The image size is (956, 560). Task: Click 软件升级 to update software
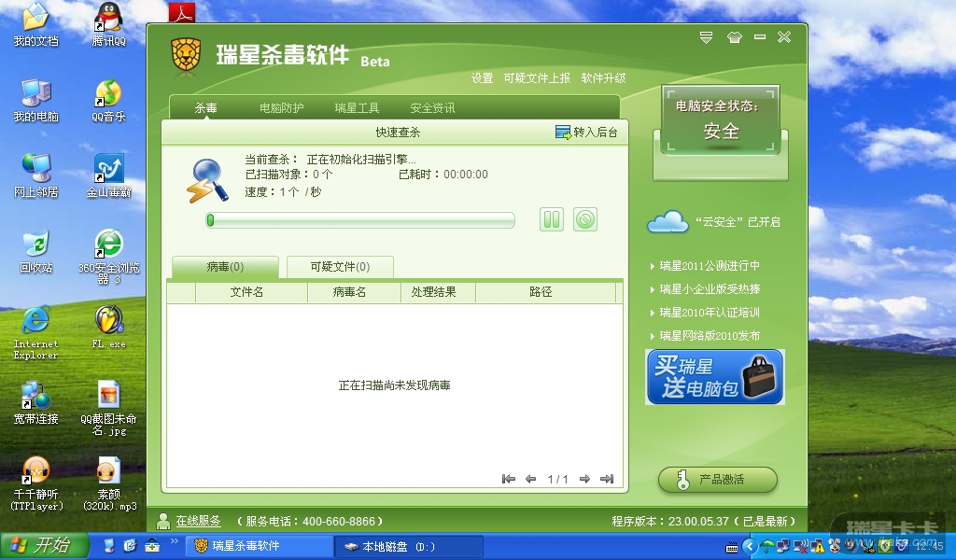[x=603, y=78]
